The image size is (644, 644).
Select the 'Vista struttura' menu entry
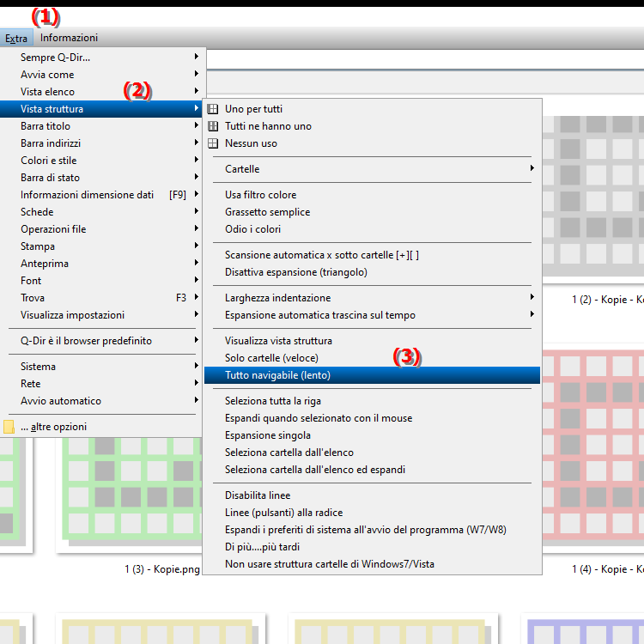(100, 109)
